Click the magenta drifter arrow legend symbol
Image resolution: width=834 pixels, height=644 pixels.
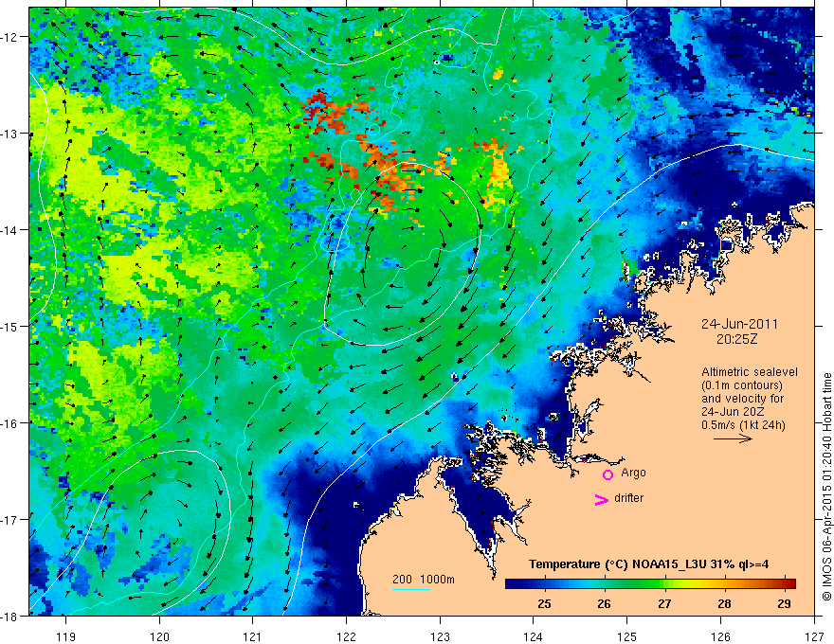point(601,499)
